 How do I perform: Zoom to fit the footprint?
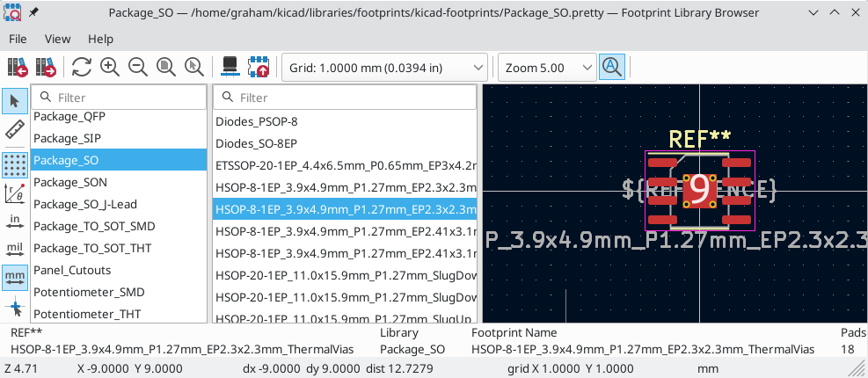click(165, 67)
